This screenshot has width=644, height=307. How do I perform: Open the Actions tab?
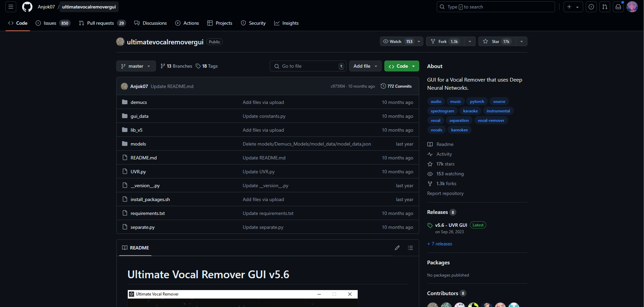(187, 23)
